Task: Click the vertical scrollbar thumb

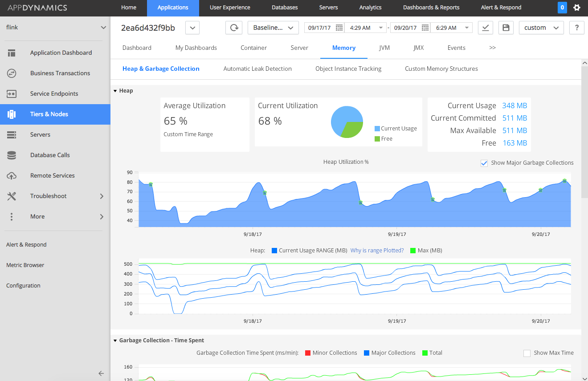Action: (584, 132)
